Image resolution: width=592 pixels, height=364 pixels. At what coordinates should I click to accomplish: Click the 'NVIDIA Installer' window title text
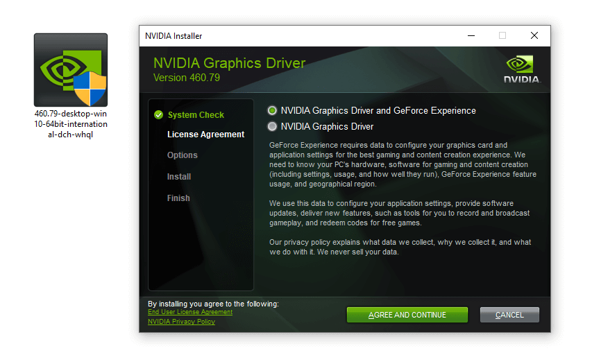174,36
